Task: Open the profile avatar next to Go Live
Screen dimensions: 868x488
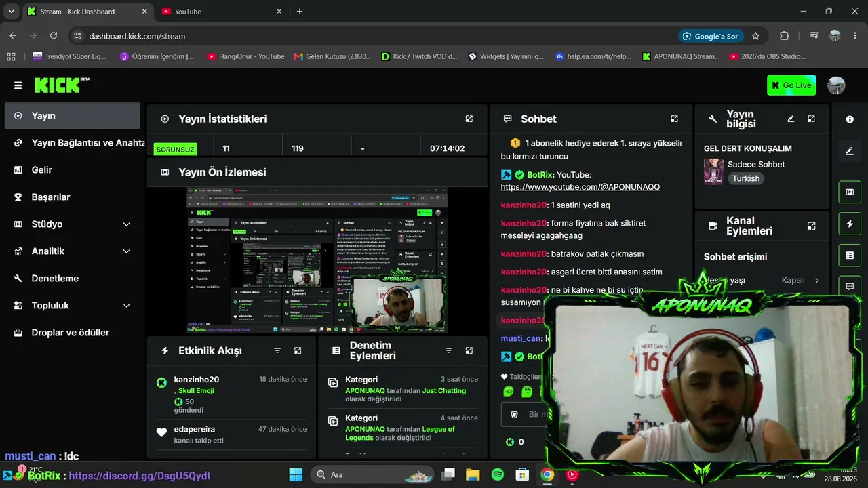Action: point(836,85)
